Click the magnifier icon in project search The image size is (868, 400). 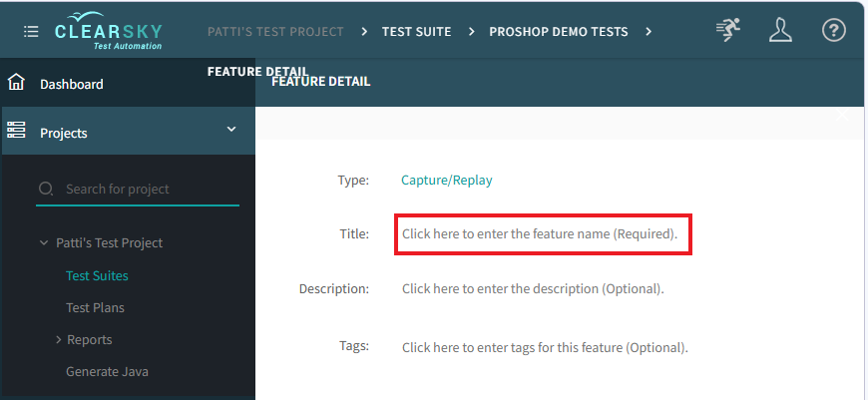[x=46, y=189]
